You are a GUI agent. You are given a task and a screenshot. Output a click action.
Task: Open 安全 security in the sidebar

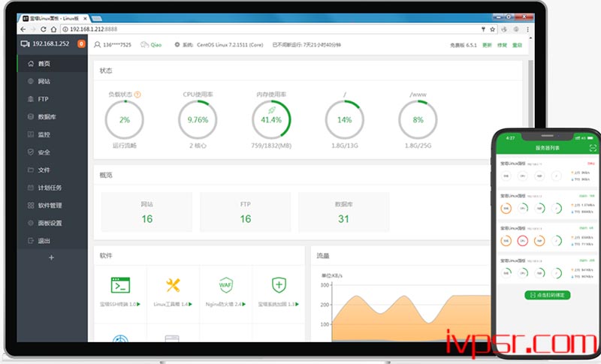[x=53, y=152]
